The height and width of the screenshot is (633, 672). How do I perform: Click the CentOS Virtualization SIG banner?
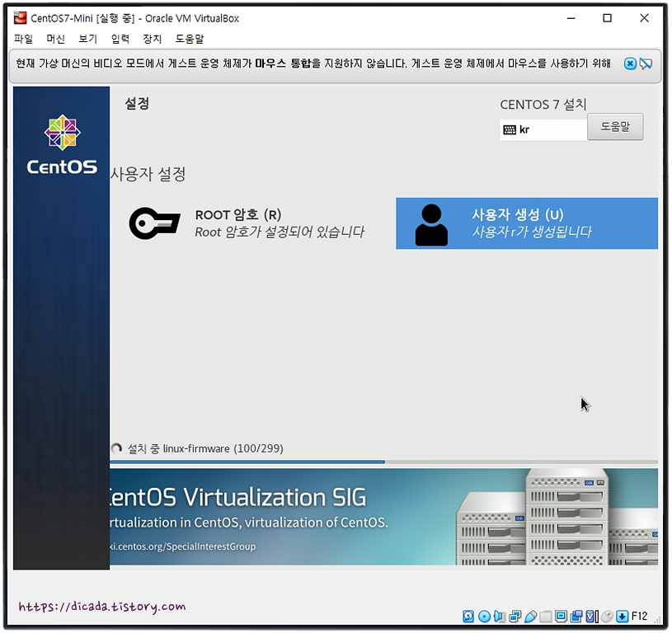click(383, 517)
